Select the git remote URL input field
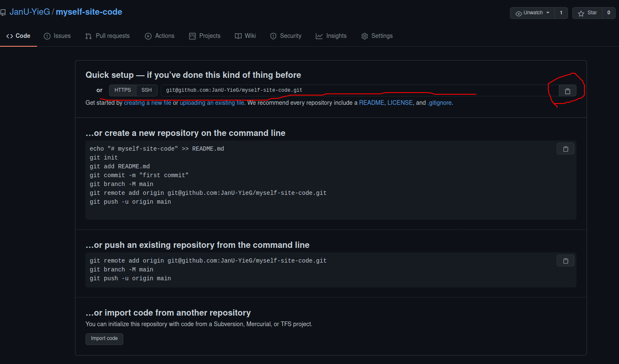 click(x=295, y=90)
